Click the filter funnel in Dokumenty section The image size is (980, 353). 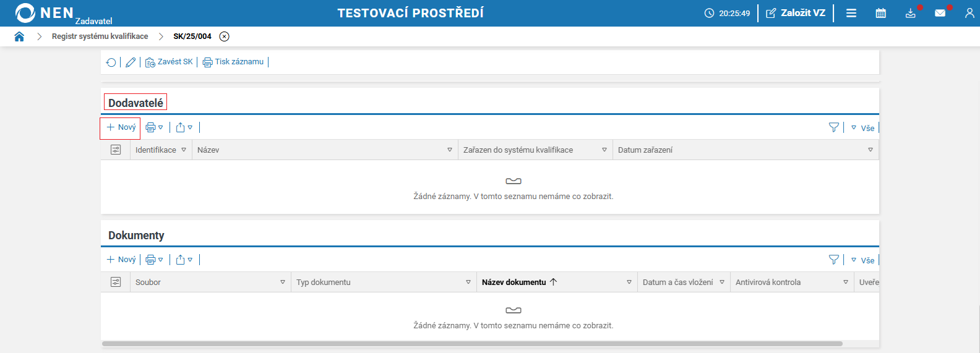tap(833, 260)
